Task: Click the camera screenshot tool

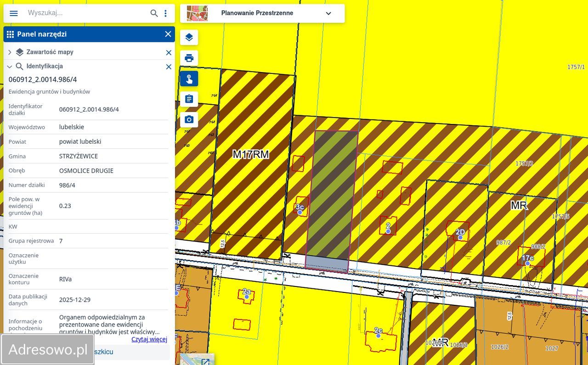Action: tap(189, 120)
